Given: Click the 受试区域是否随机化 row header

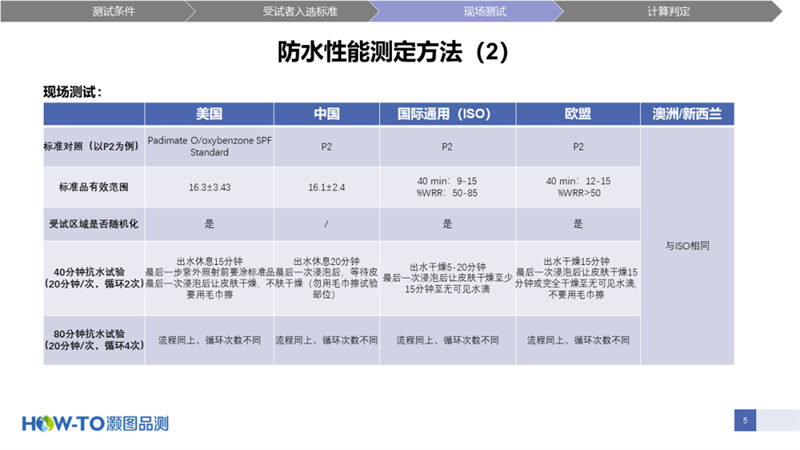Looking at the screenshot, I should 94,225.
